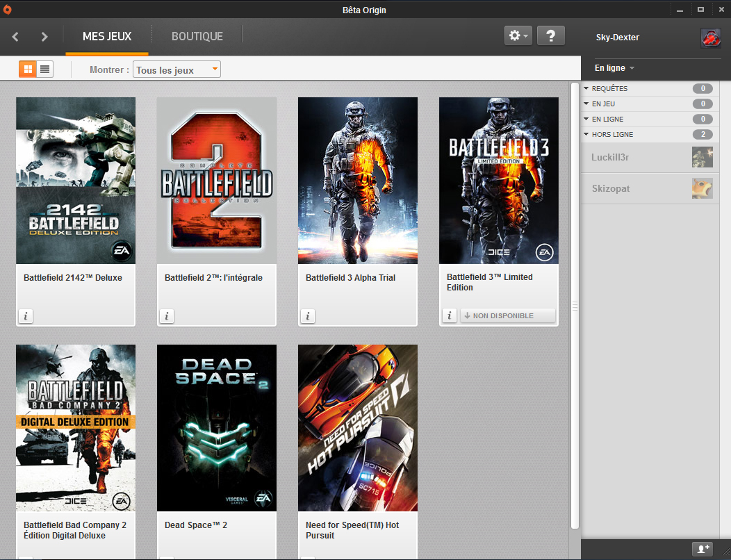This screenshot has width=731, height=560.
Task: Select the Dead Space 2 cover art
Action: [217, 428]
